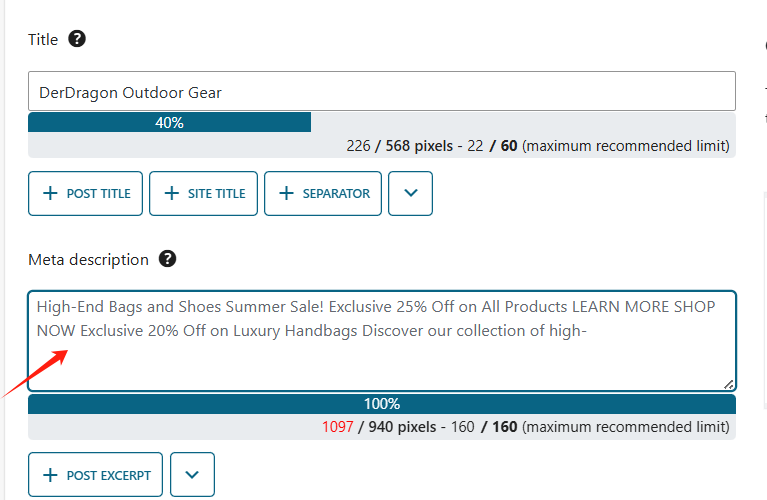Click the meta "160 / 160" character counter
Screen dimensions: 767x500
tap(491, 427)
